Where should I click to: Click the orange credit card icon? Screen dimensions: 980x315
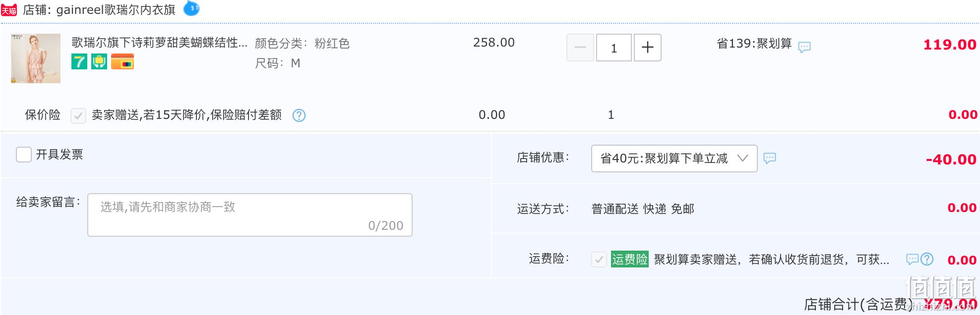[122, 62]
